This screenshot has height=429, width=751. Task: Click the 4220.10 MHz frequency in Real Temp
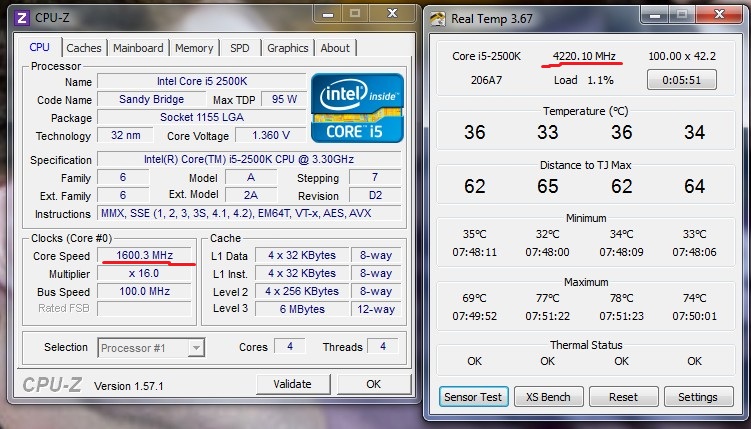584,56
